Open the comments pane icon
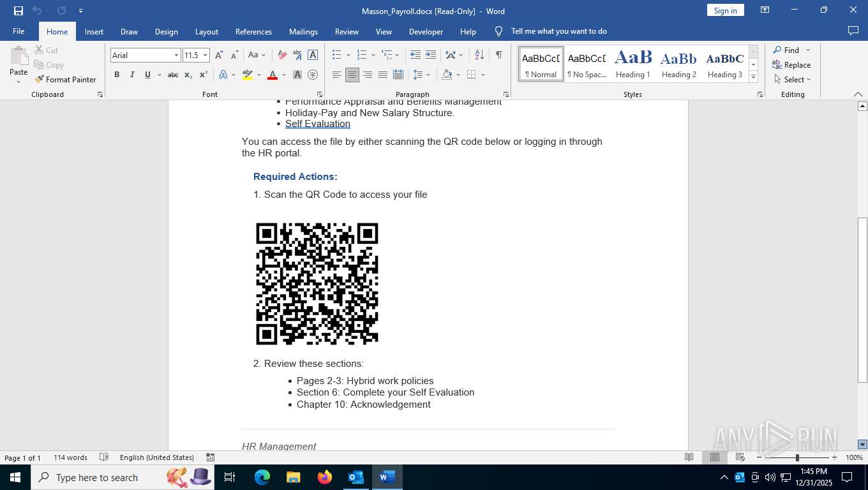The height and width of the screenshot is (490, 868). coord(853,31)
